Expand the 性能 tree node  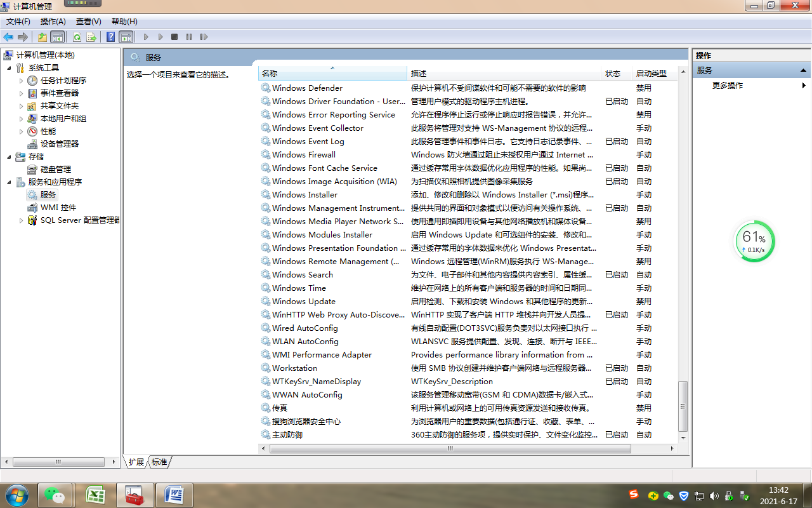[21, 131]
